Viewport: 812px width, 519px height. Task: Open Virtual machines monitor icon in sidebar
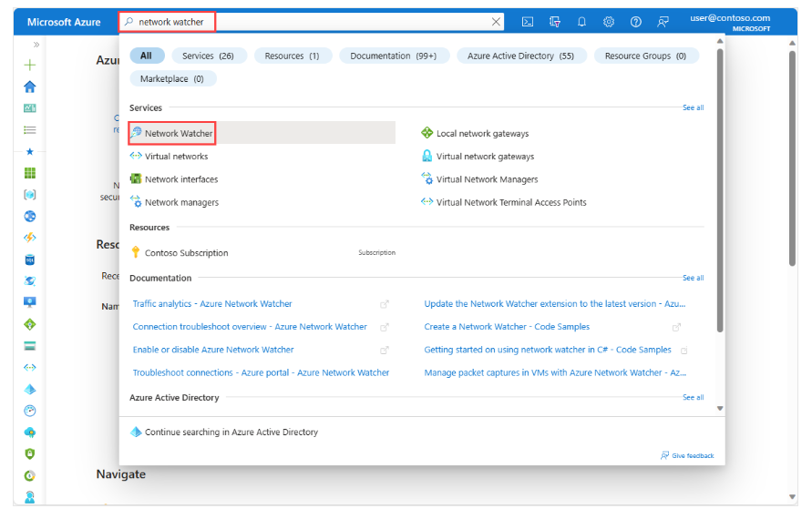tap(30, 302)
